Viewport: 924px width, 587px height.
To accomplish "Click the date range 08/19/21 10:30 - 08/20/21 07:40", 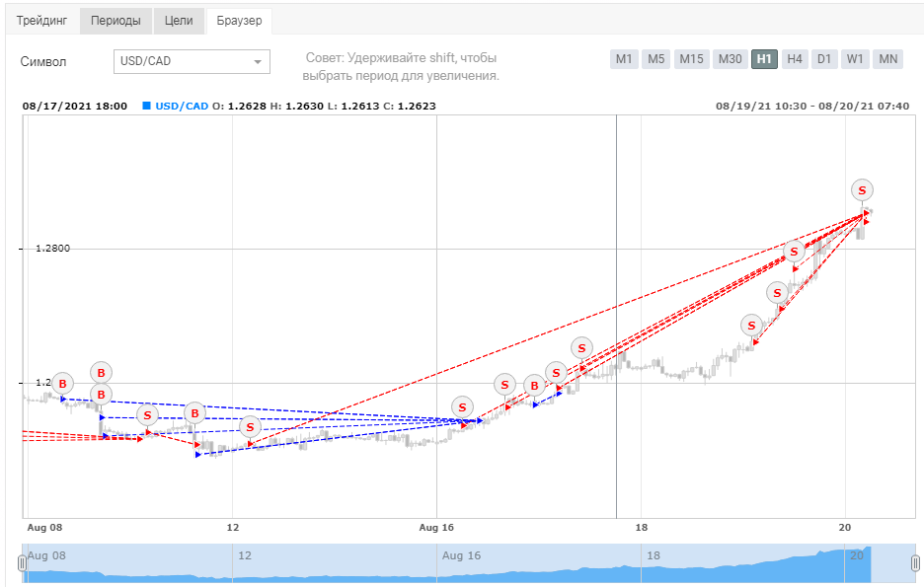I will (812, 106).
